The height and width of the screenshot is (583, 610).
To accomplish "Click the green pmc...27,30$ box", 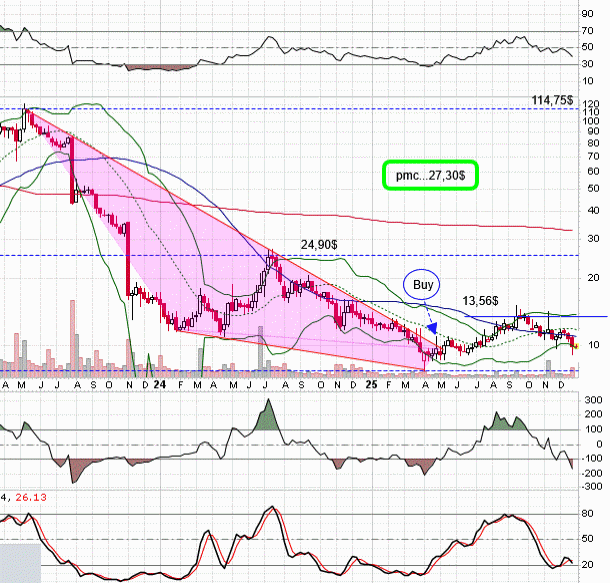I will 433,175.
